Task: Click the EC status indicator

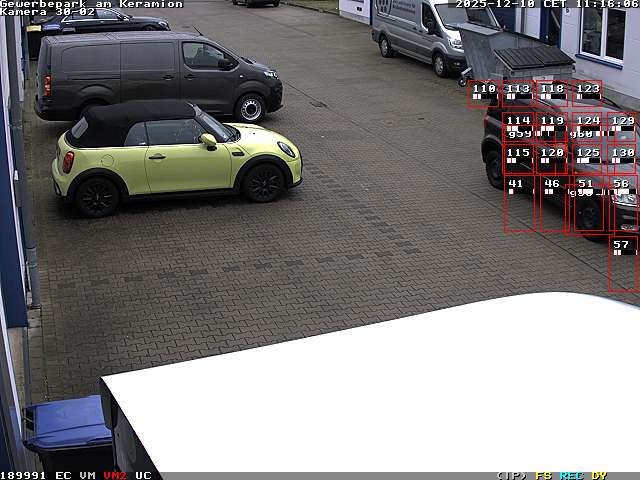Action: [63, 475]
